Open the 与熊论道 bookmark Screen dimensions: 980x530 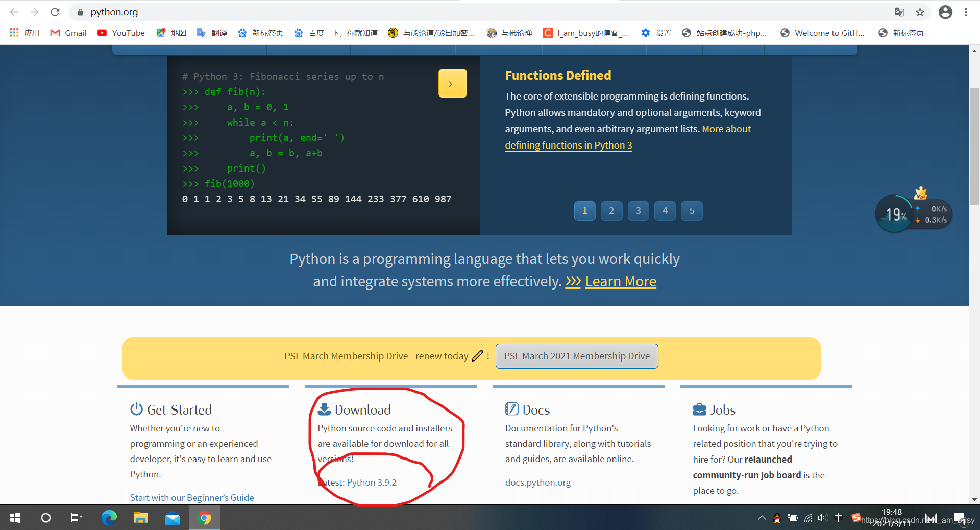pos(431,33)
